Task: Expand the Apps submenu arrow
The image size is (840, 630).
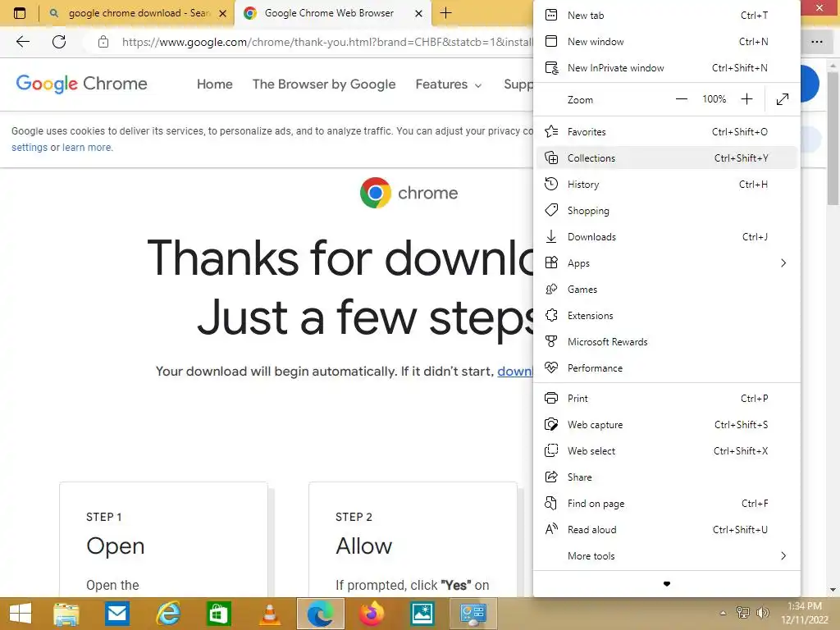Action: (783, 262)
